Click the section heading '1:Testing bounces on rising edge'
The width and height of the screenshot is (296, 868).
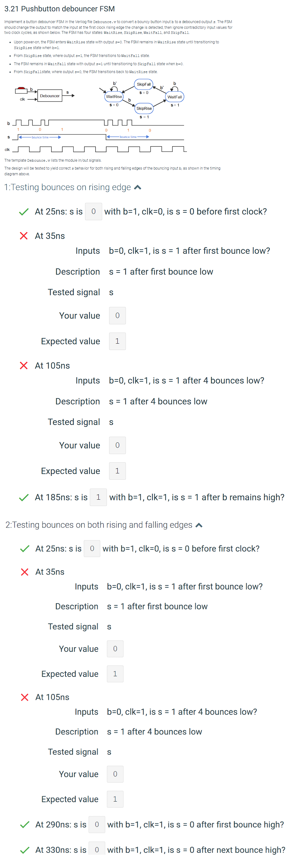67,187
